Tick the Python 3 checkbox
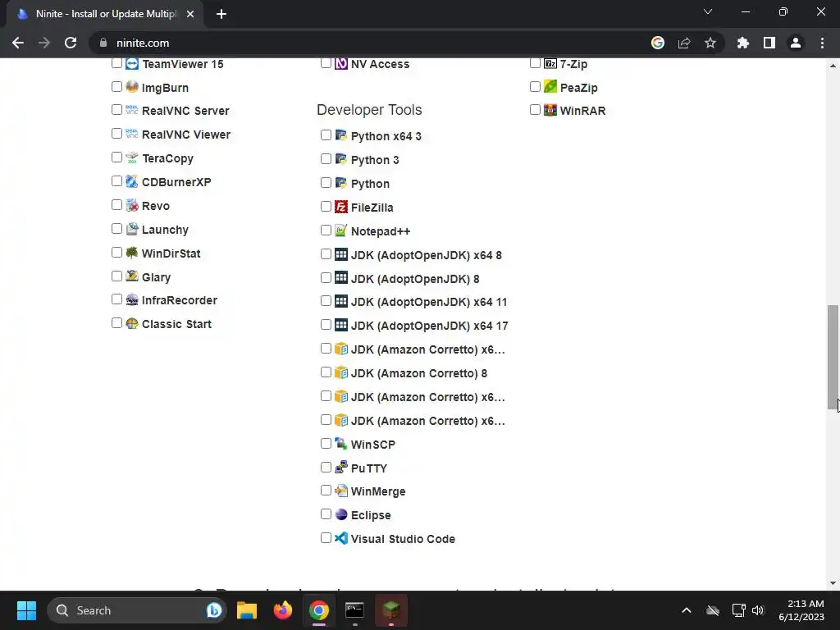The width and height of the screenshot is (840, 630). [x=326, y=159]
